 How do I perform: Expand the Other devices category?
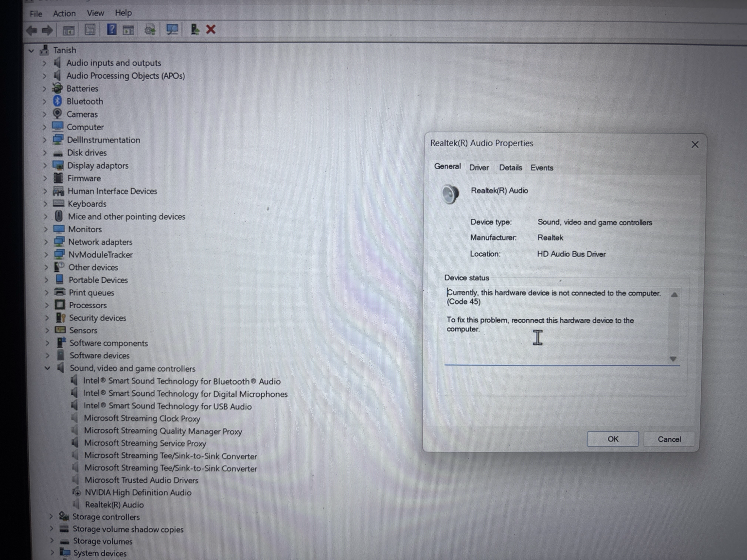click(x=47, y=267)
